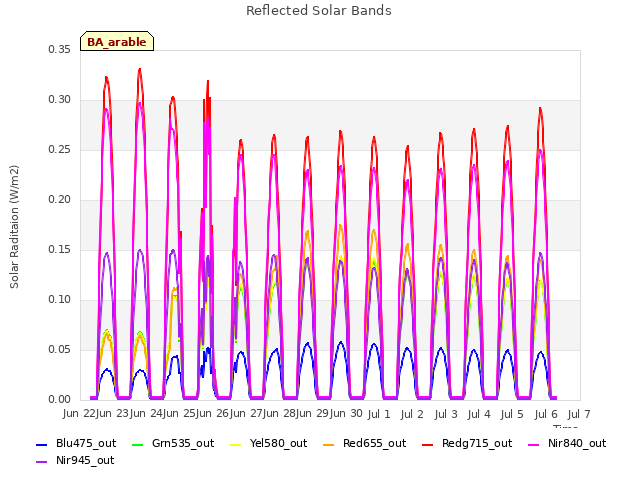Click the 0.00 y-axis tick label
This screenshot has width=640, height=480.
click(x=59, y=400)
